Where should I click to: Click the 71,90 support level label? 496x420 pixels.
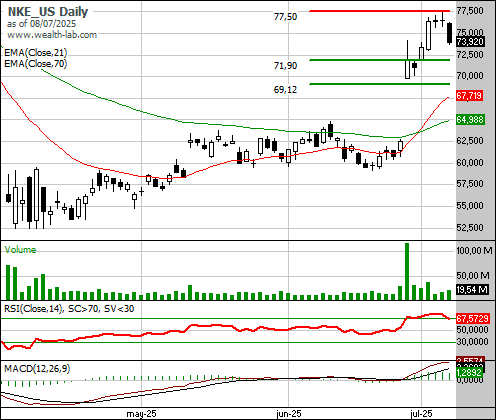[285, 66]
